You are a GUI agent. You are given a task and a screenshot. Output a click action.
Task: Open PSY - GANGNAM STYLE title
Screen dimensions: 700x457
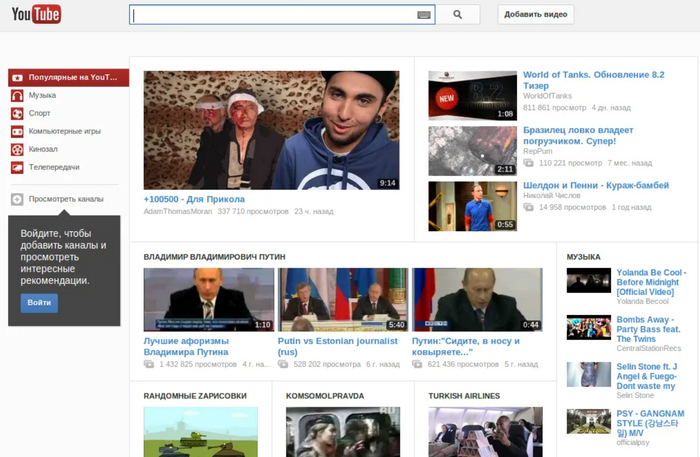tap(650, 423)
